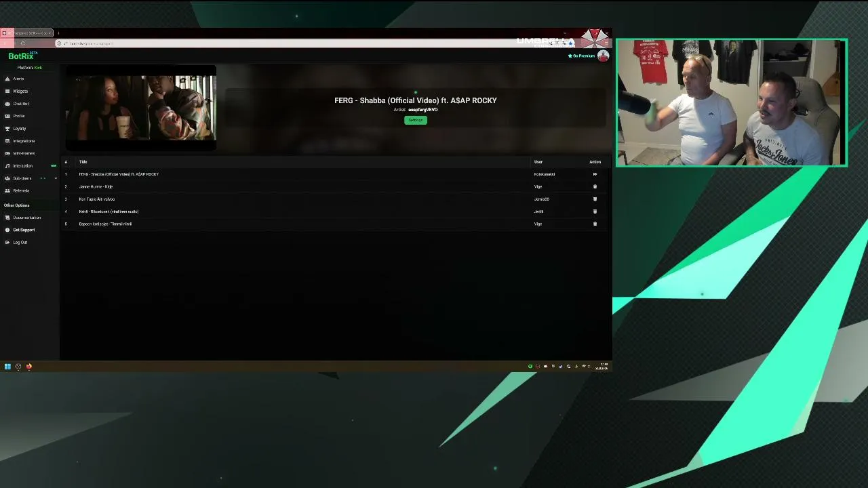Screen dimensions: 868x488
Task: Open the Windows Start menu
Action: [7, 367]
